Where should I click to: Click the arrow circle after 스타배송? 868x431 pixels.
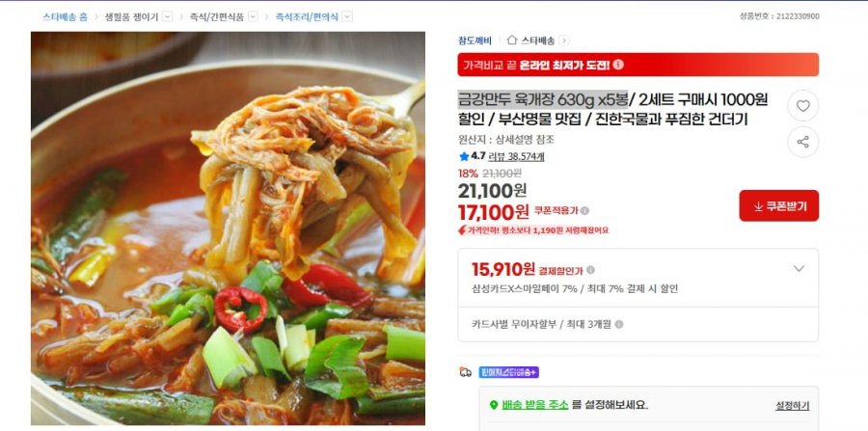tap(563, 40)
